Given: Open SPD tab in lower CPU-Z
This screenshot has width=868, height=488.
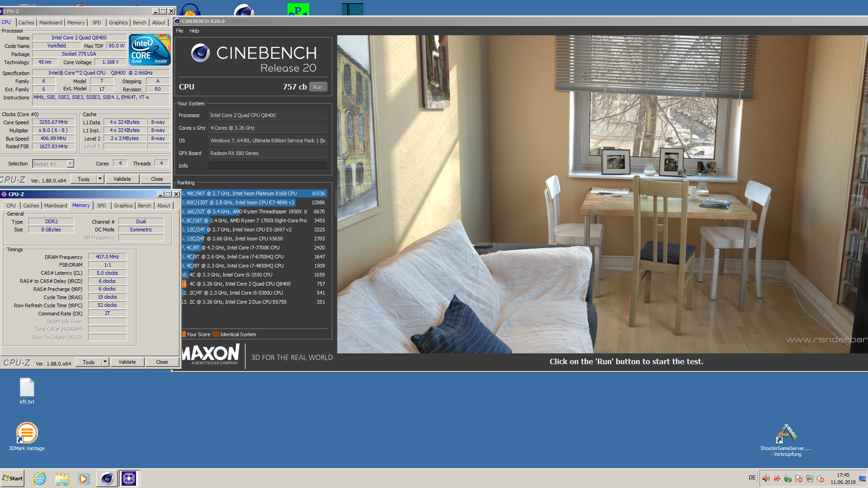Looking at the screenshot, I should point(102,206).
